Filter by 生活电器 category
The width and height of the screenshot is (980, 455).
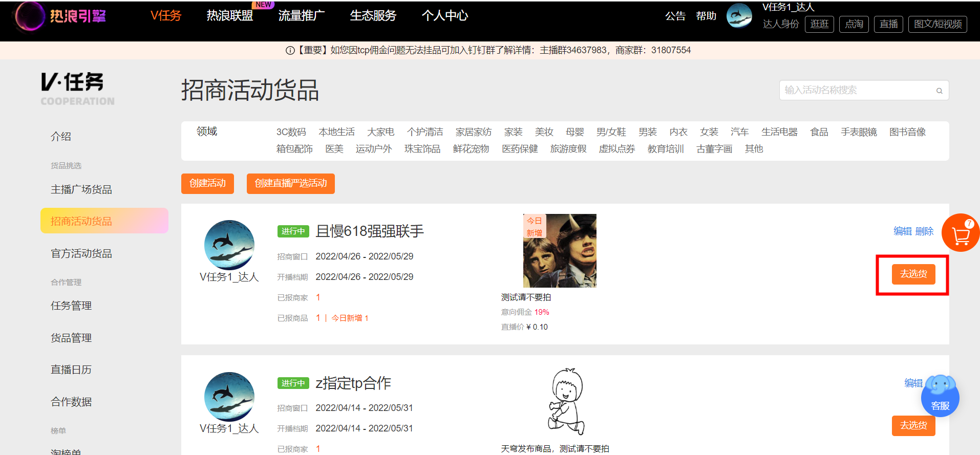click(779, 132)
